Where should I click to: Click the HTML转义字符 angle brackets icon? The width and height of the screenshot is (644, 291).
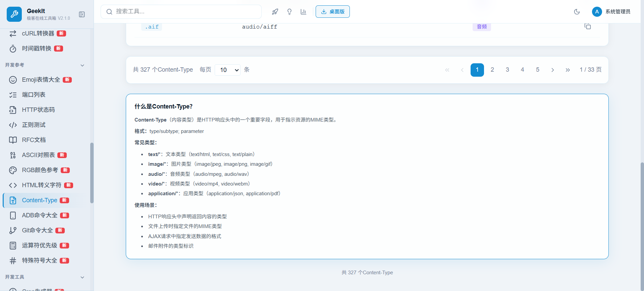(x=13, y=185)
